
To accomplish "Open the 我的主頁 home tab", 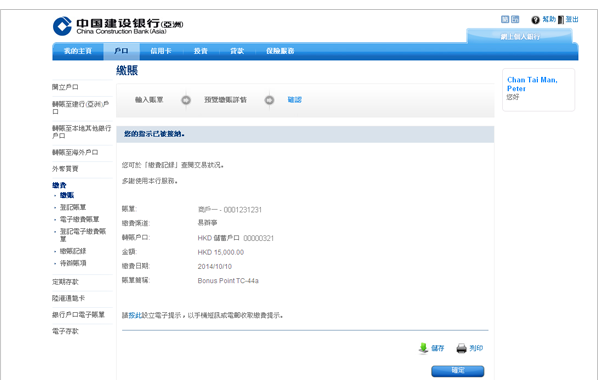I will pyautogui.click(x=78, y=51).
